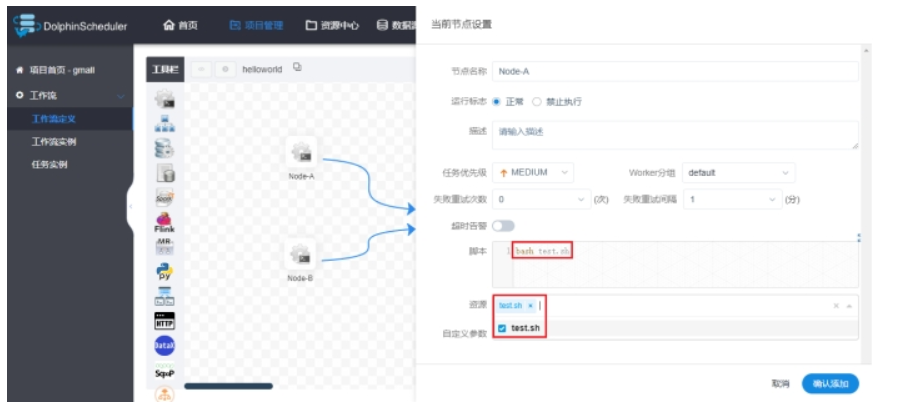Click the Node-B shell node on canvas
This screenshot has height=410, width=897.
pos(301,254)
